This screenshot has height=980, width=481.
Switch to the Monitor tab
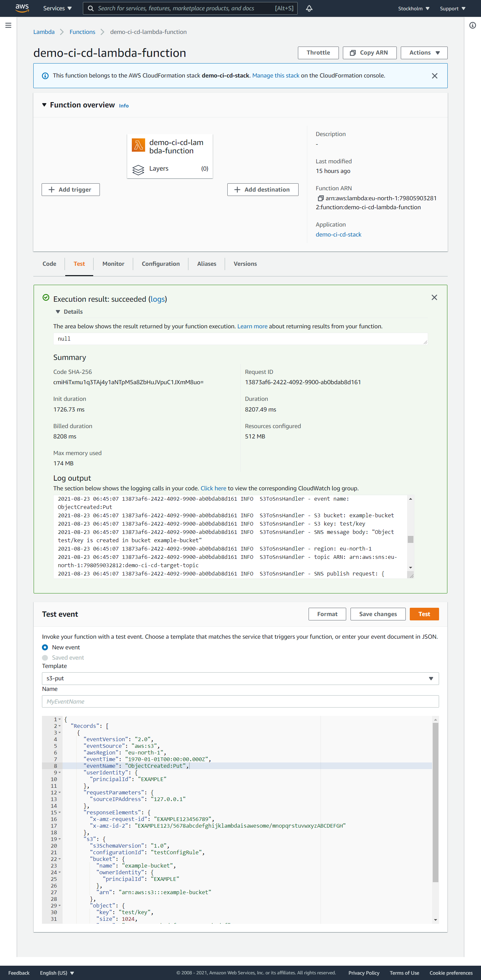tap(114, 264)
